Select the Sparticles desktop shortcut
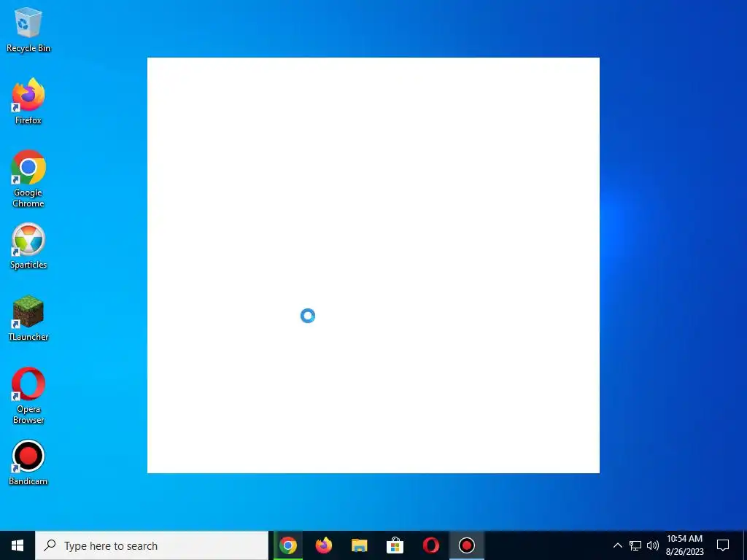The image size is (747, 560). coord(28,246)
